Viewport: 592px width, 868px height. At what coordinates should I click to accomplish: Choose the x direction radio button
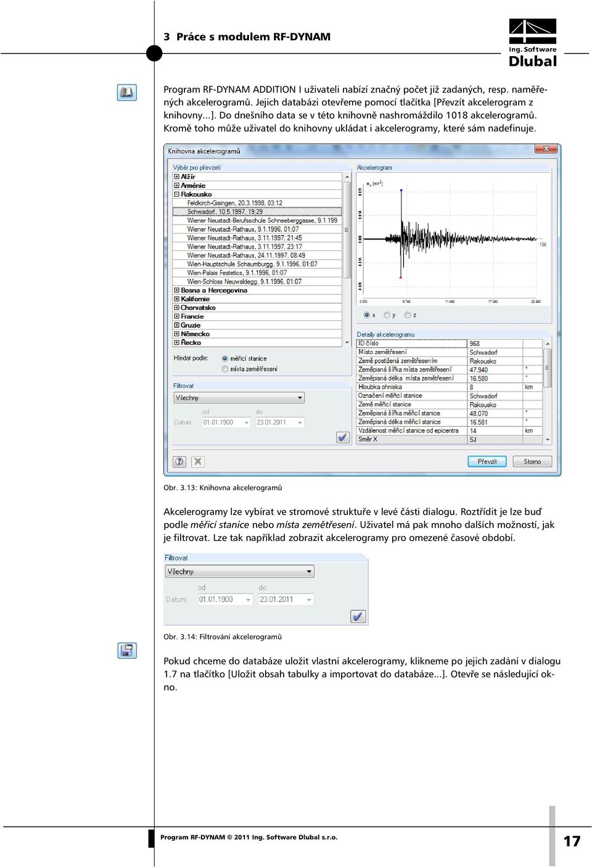tap(367, 315)
